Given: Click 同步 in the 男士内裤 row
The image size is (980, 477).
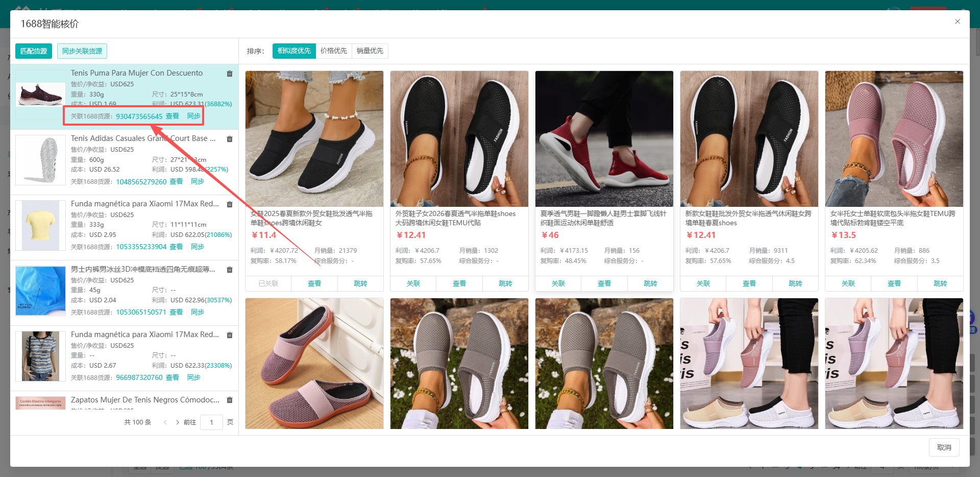Looking at the screenshot, I should pos(198,313).
